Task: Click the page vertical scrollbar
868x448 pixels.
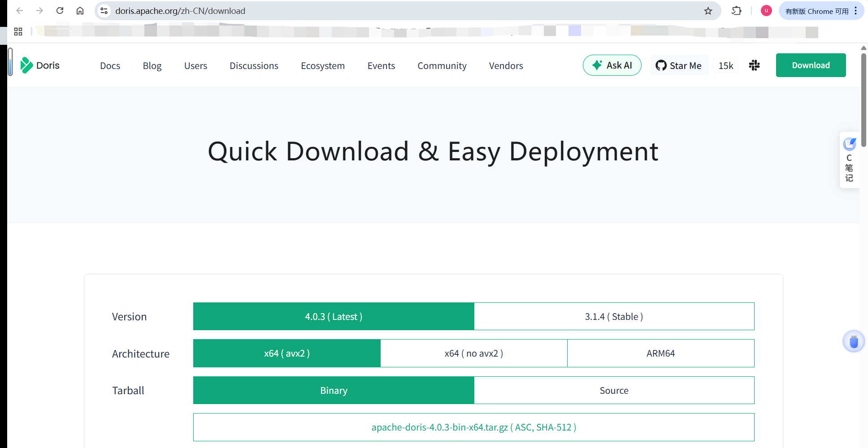Action: pyautogui.click(x=864, y=100)
